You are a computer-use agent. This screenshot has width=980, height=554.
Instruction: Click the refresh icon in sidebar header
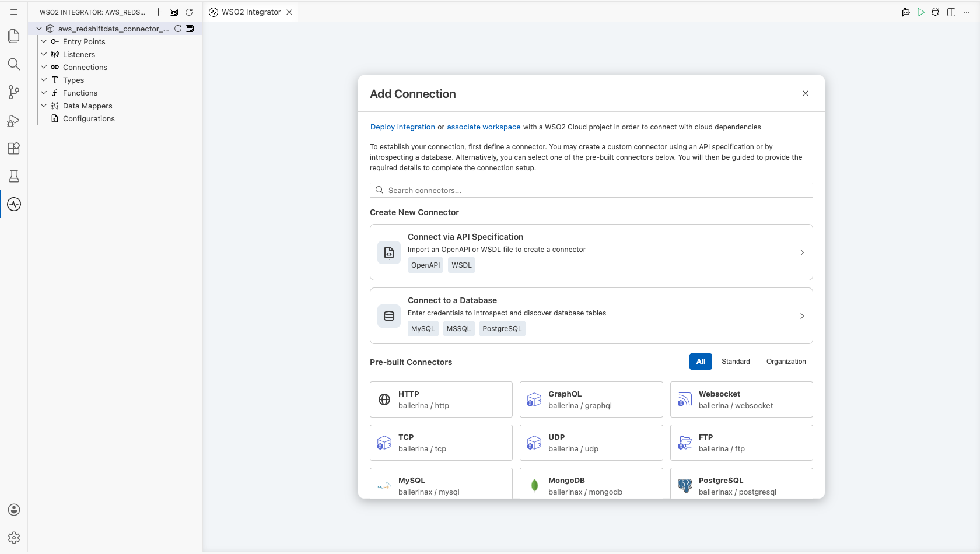pyautogui.click(x=189, y=12)
